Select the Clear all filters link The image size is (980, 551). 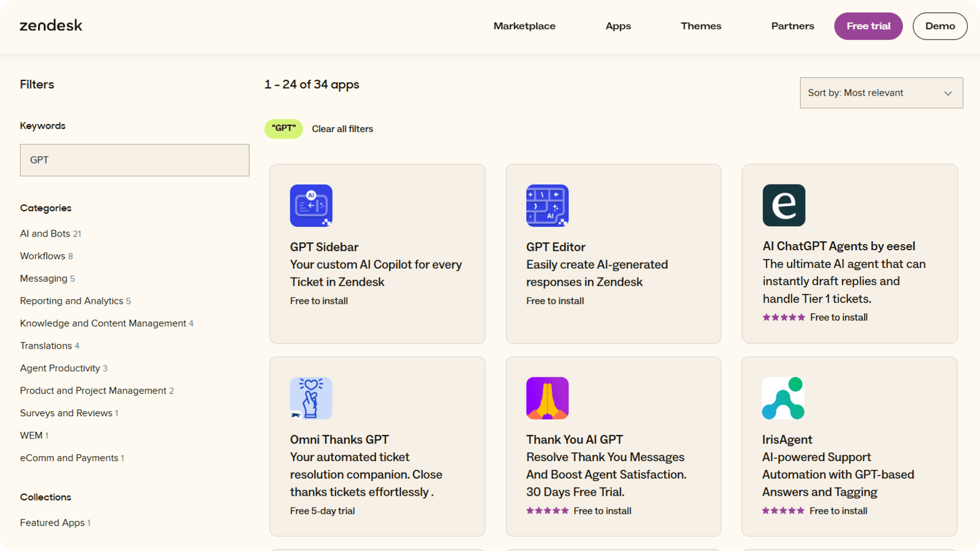[x=342, y=129]
